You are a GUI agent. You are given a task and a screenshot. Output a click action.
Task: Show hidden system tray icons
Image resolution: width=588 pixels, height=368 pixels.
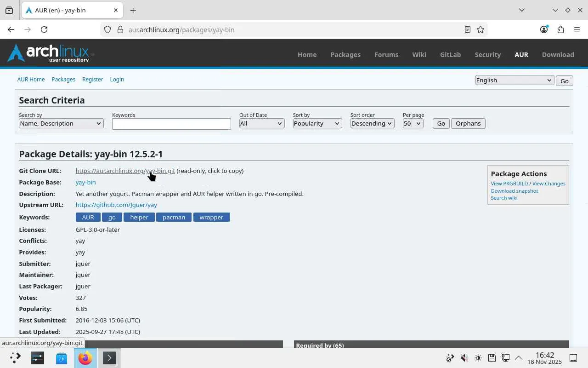(x=519, y=358)
